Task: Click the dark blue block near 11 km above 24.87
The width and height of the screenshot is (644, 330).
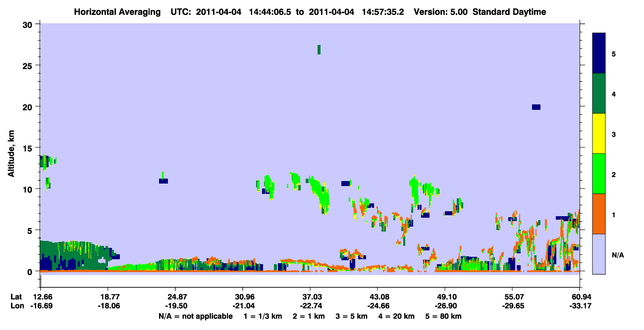Action: click(x=163, y=181)
